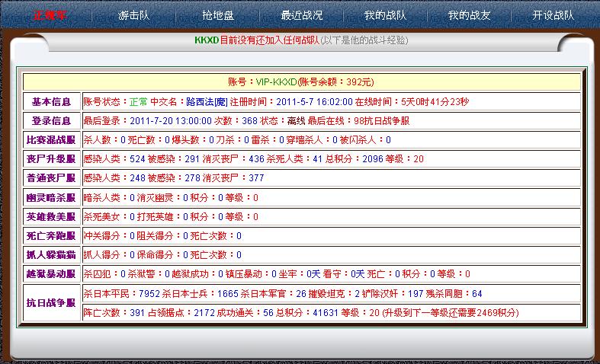Viewport: 600px width, 364px height.
Task: Click 冲关得分 text in 死亡奔跑服 row
Action: coord(101,236)
